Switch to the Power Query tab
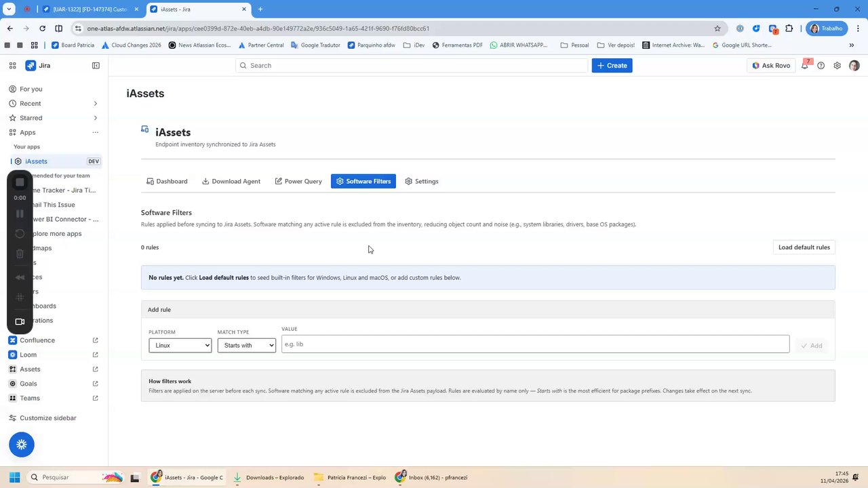The height and width of the screenshot is (488, 868). tap(298, 182)
